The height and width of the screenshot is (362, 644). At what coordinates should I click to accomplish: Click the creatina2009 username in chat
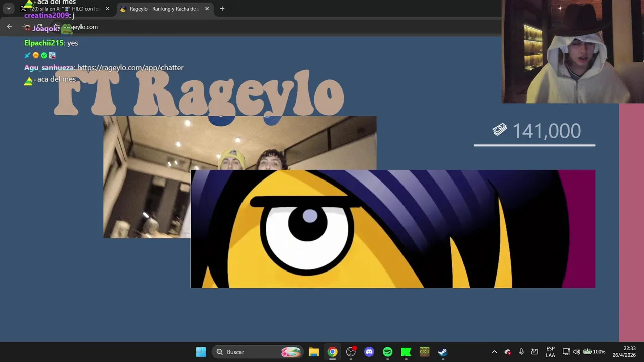46,15
